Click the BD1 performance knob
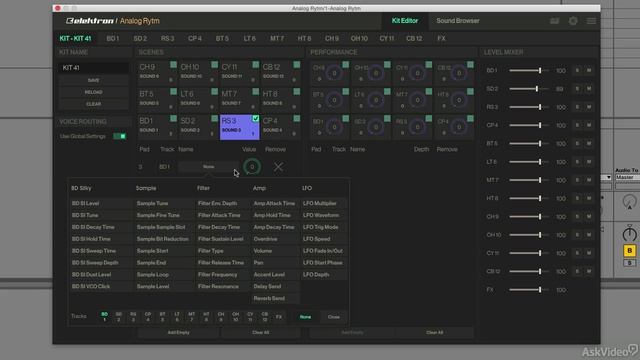Screen dimensions: 640x360 coord(334,127)
